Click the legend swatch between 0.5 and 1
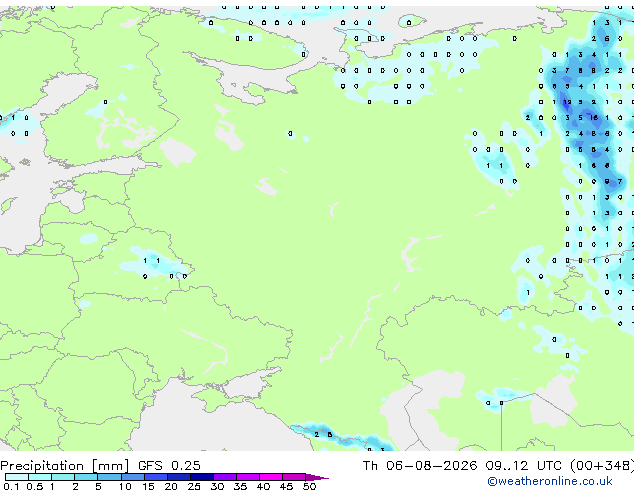This screenshot has height=490, width=634. tap(40, 477)
